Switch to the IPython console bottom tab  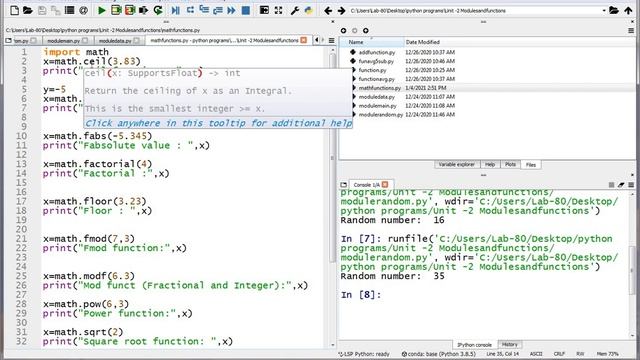click(474, 345)
